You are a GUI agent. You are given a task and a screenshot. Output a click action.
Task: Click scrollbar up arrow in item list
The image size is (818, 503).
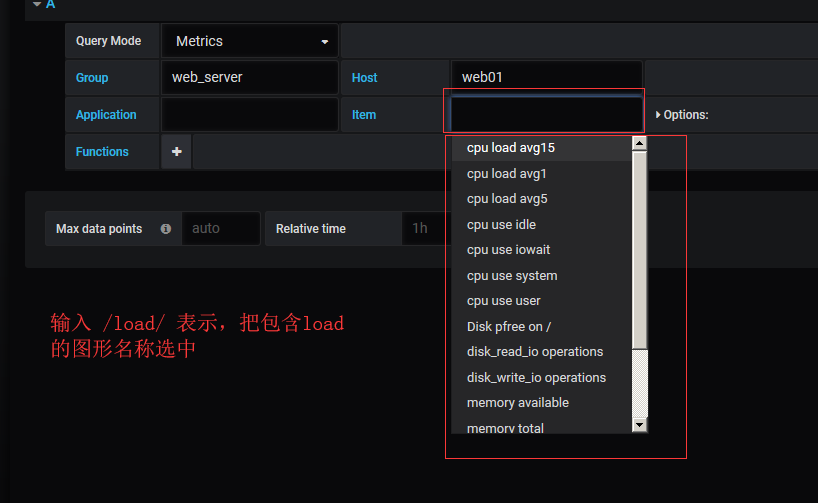coord(640,144)
